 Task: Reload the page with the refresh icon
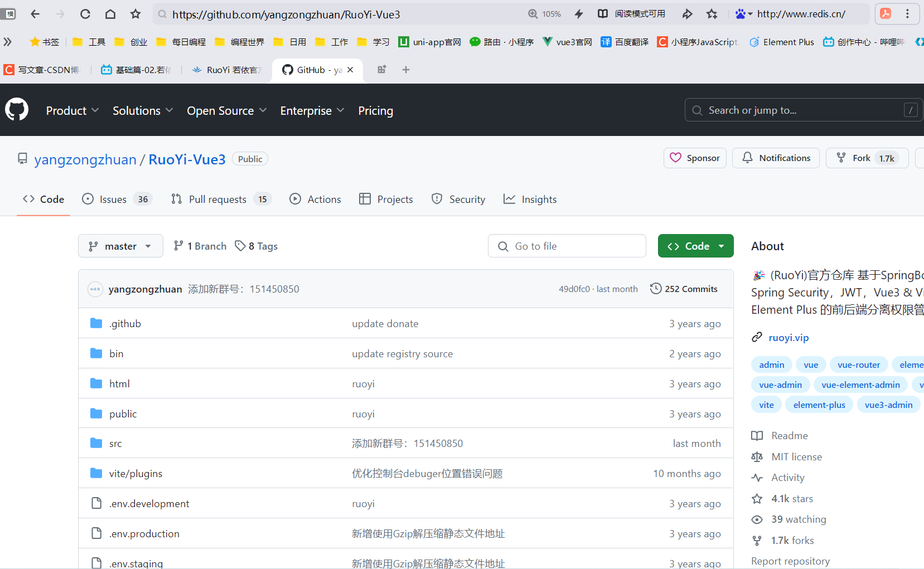[85, 14]
